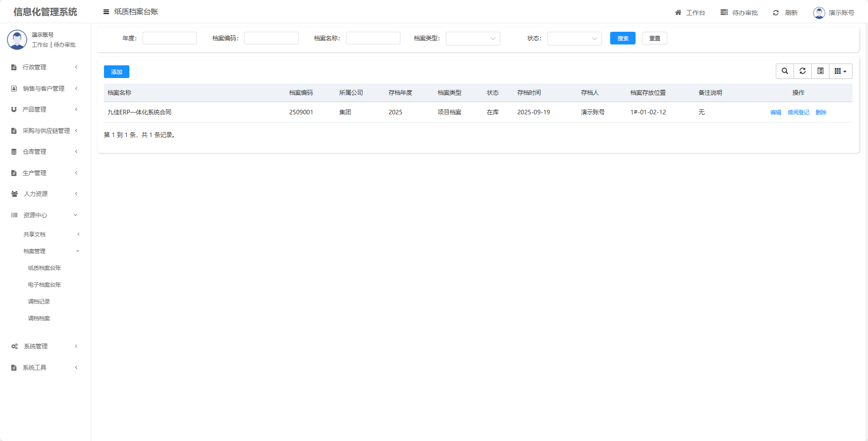Toggle the table card view icon
868x441 pixels.
820,71
